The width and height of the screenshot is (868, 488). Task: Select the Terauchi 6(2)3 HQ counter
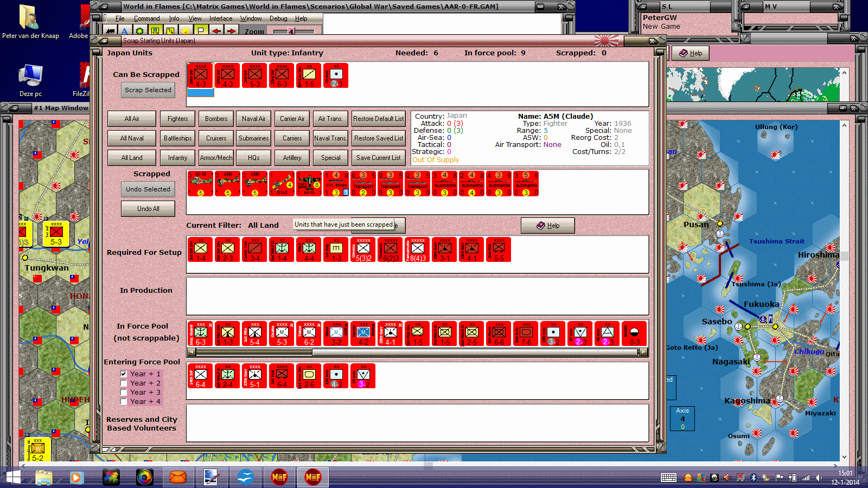[390, 249]
